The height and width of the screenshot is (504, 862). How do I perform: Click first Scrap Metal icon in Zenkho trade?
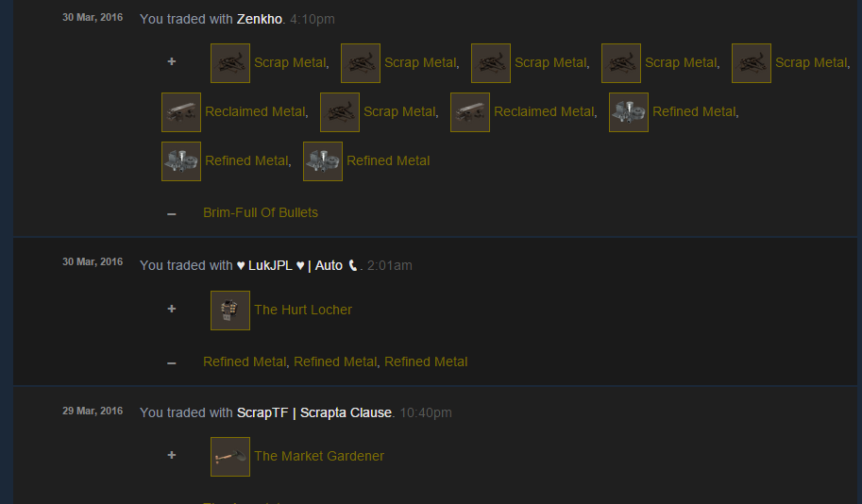[x=229, y=63]
